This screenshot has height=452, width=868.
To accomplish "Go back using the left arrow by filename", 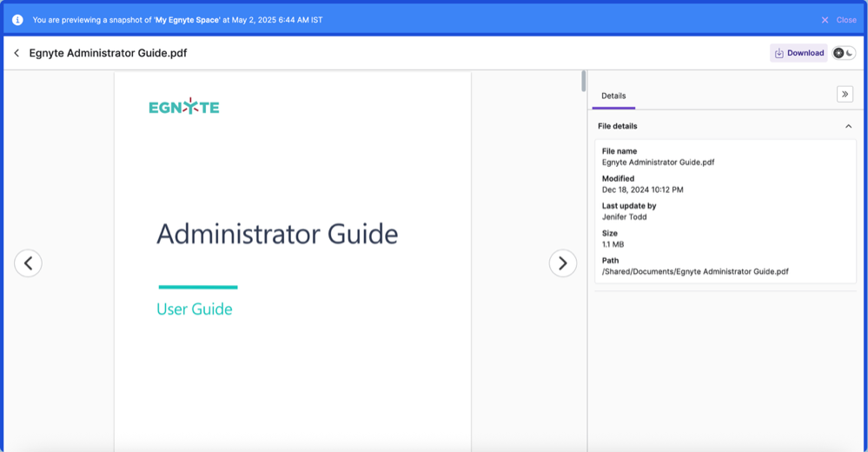I will coord(17,53).
